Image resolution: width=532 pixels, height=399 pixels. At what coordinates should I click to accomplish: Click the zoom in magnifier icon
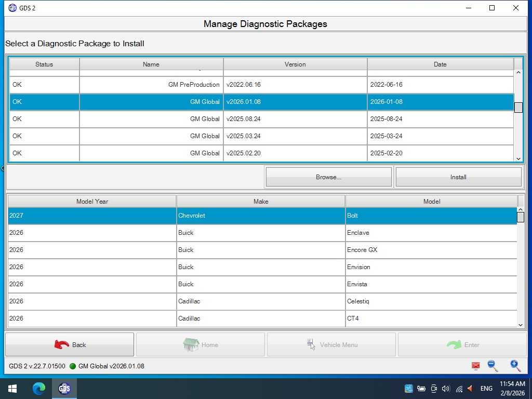(x=515, y=366)
